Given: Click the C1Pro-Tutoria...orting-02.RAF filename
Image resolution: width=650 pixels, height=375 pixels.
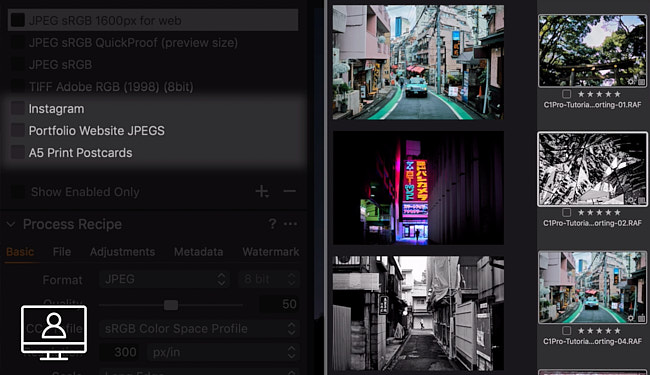Looking at the screenshot, I should click(x=592, y=223).
